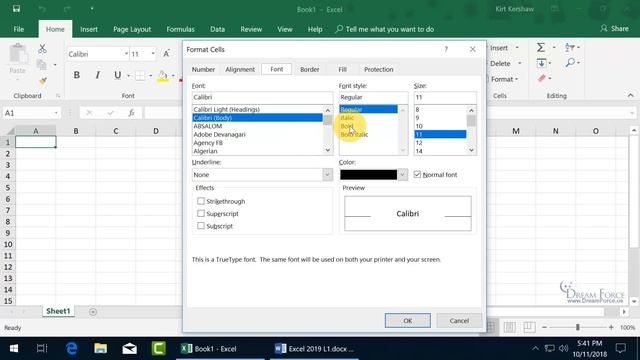The height and width of the screenshot is (360, 640).
Task: Click the Find & Select magnifier icon
Action: pos(570,62)
